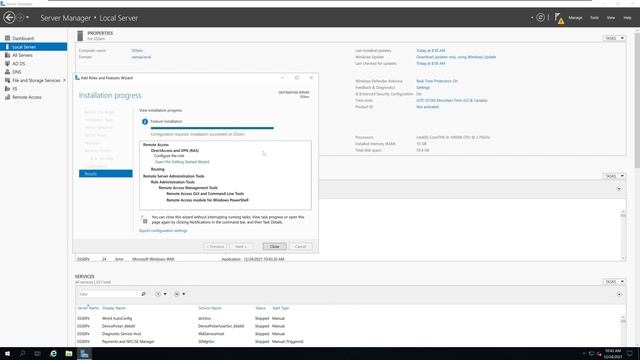Click the Close button in the wizard

coord(274,247)
